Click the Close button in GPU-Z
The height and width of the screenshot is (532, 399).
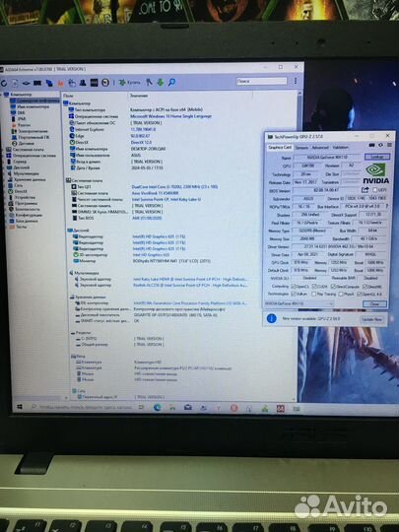374,304
